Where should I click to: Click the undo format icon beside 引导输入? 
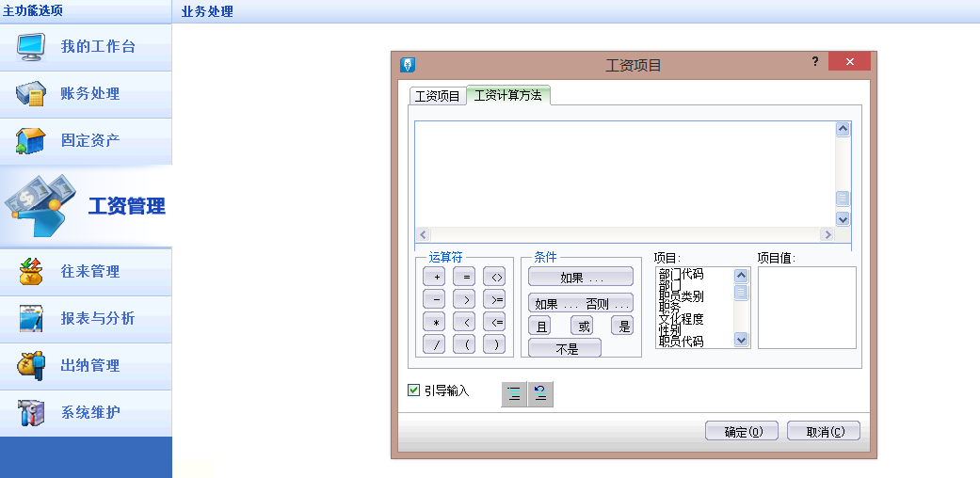point(540,393)
